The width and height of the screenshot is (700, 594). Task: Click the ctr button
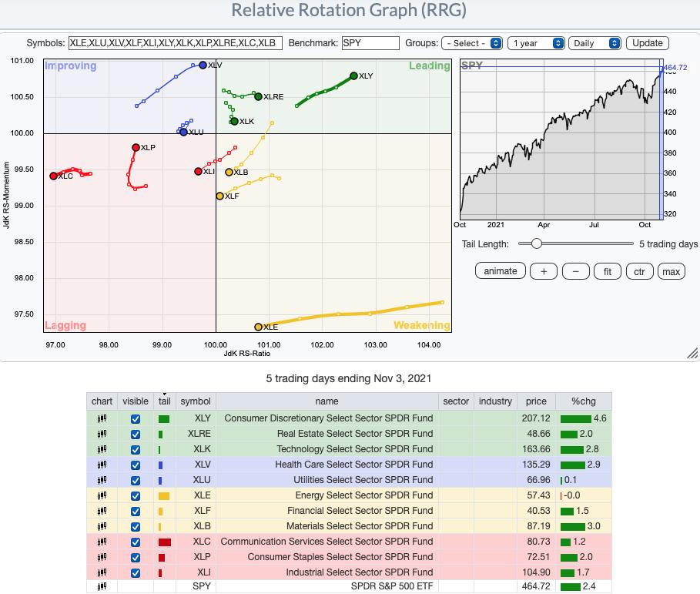[639, 271]
